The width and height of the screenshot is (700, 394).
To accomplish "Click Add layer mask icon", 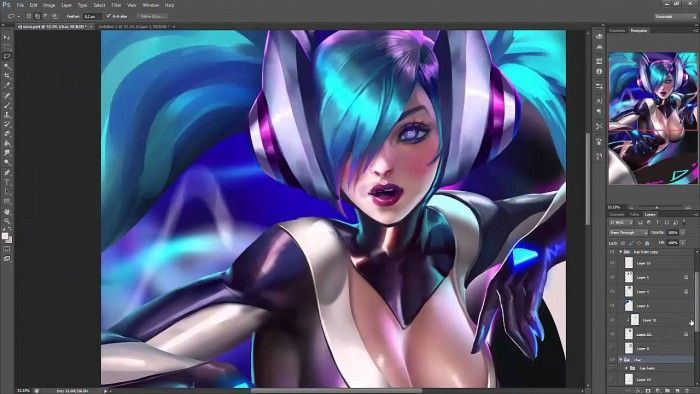I will point(648,391).
